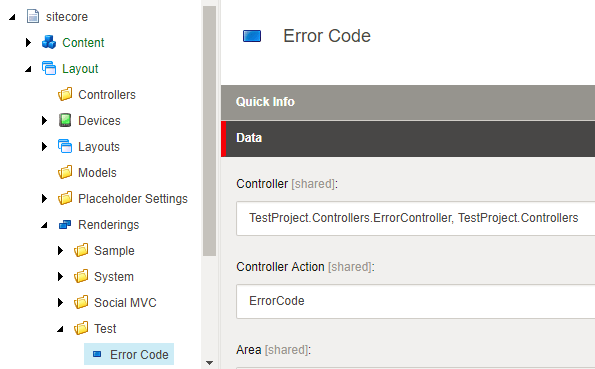Select the Placeholder Settings tree item

pyautogui.click(x=133, y=199)
